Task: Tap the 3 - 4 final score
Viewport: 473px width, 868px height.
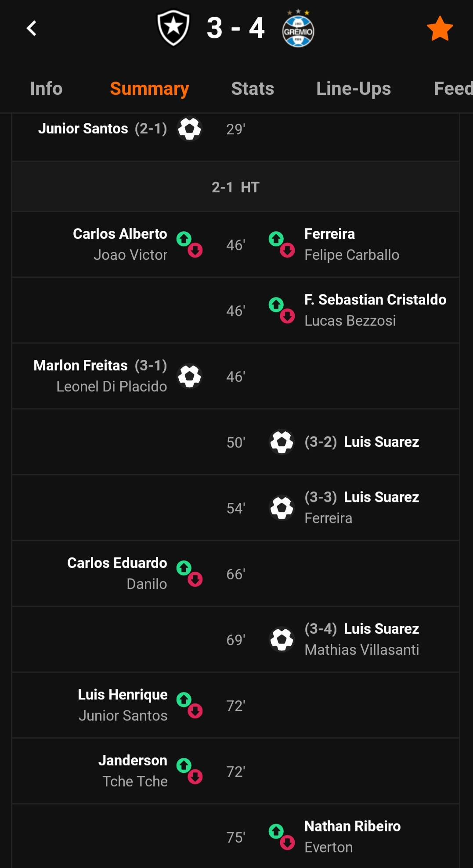Action: (236, 29)
